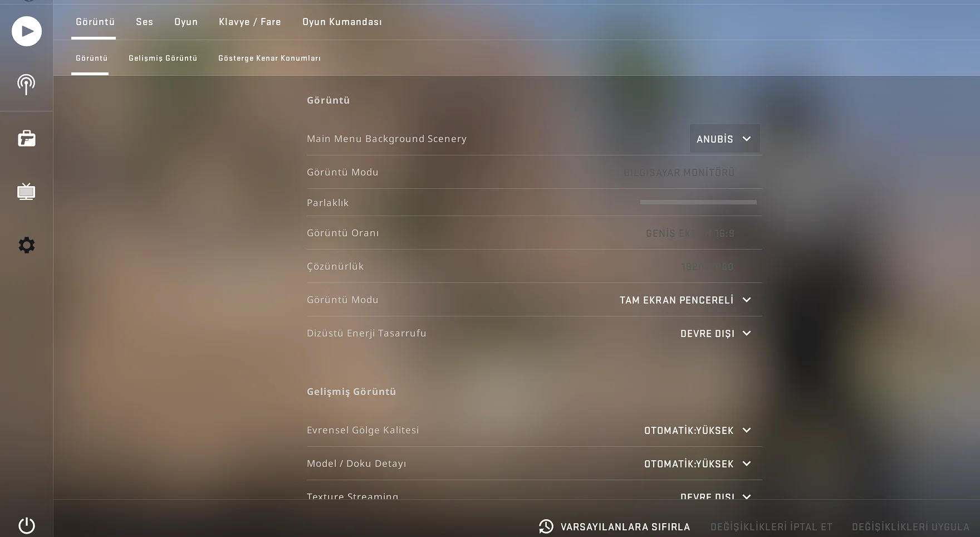
Task: Open the Watch TV icon in the sidebar
Action: tap(26, 191)
